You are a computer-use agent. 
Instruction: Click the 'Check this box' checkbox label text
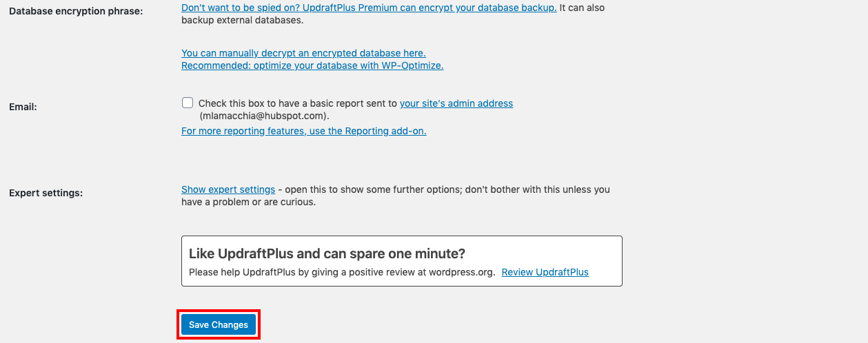(298, 103)
